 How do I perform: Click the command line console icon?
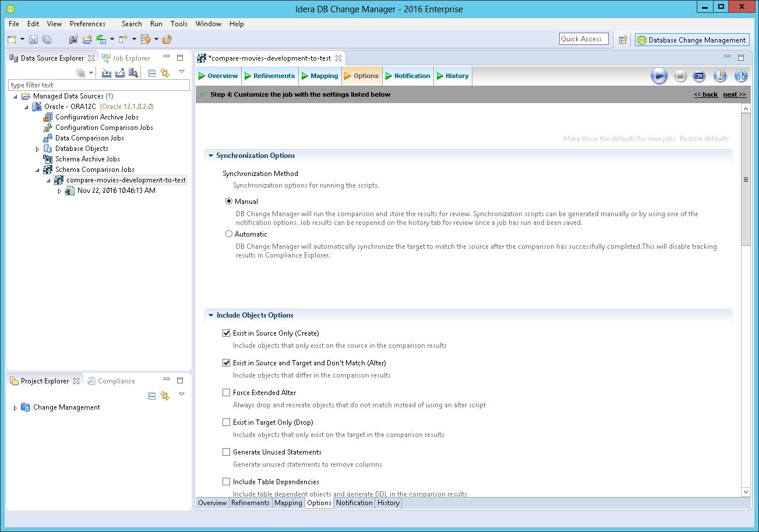coord(700,76)
